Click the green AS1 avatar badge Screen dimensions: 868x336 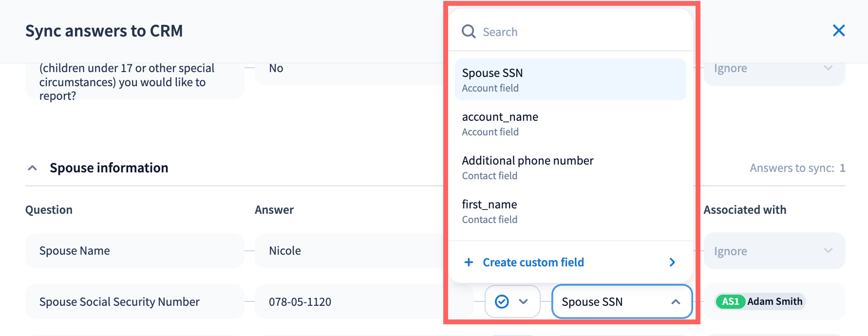point(730,301)
